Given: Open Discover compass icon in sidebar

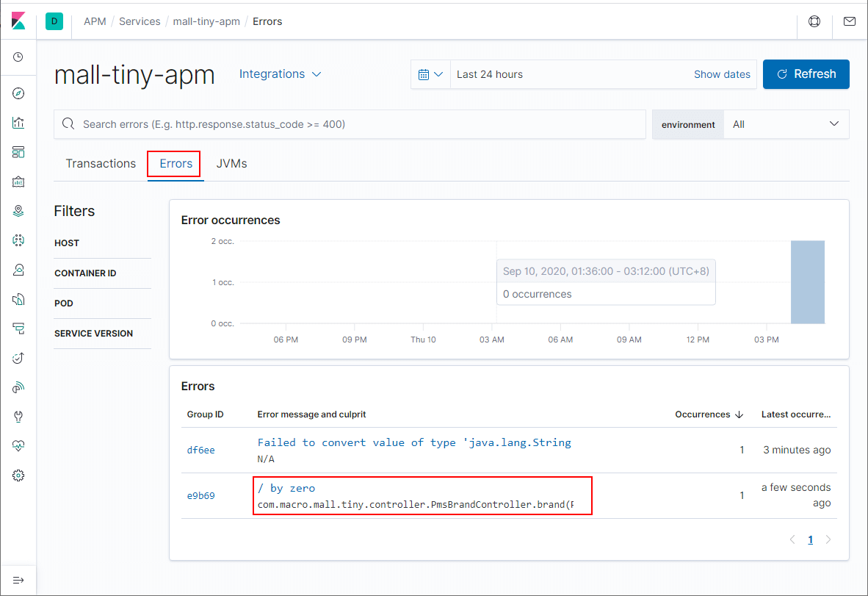Looking at the screenshot, I should click(x=18, y=93).
